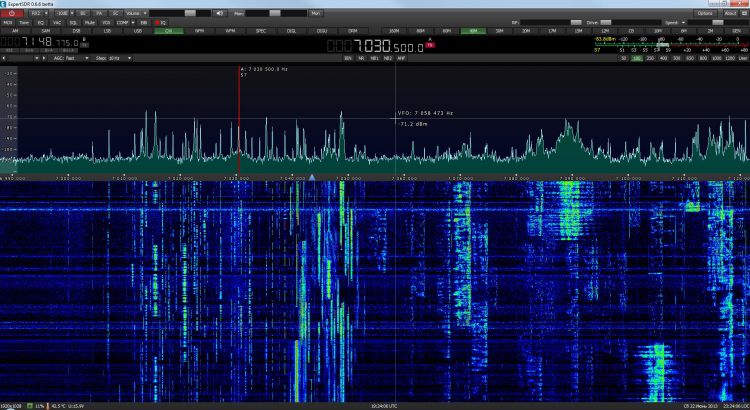This screenshot has height=410, width=750.
Task: Click the left arrow in the AGC row
Action: 4,58
